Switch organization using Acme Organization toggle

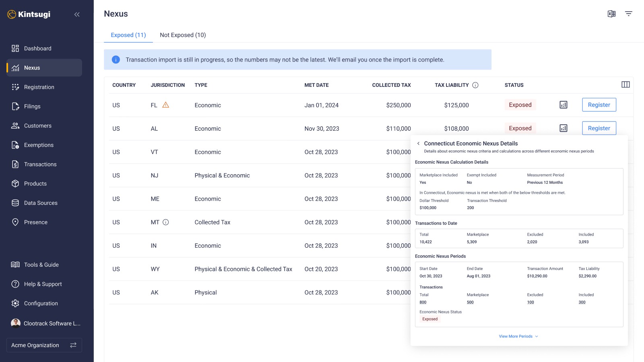[73, 345]
